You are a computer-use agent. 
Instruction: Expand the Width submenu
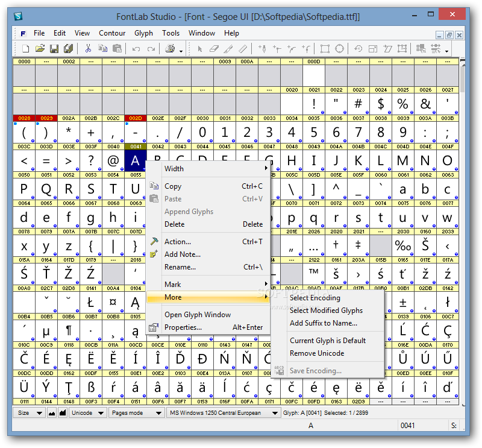point(208,169)
